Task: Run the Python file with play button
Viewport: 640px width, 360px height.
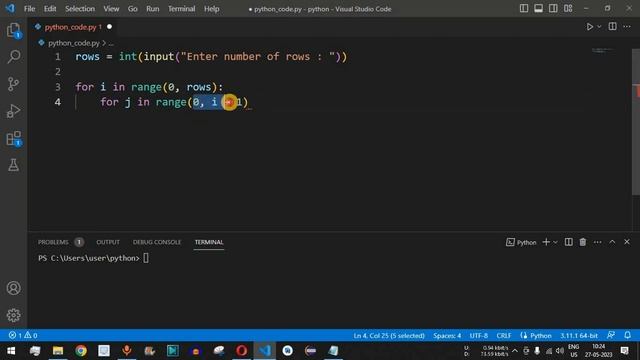Action: point(589,27)
